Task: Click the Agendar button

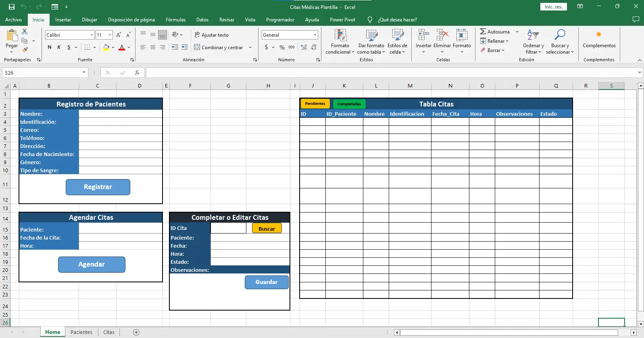Action: [92, 265]
